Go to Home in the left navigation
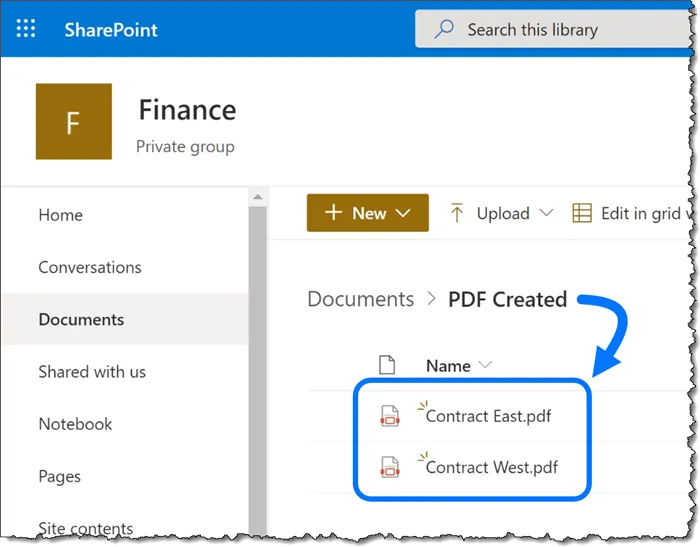Screen dimensions: 700x547 click(x=60, y=215)
